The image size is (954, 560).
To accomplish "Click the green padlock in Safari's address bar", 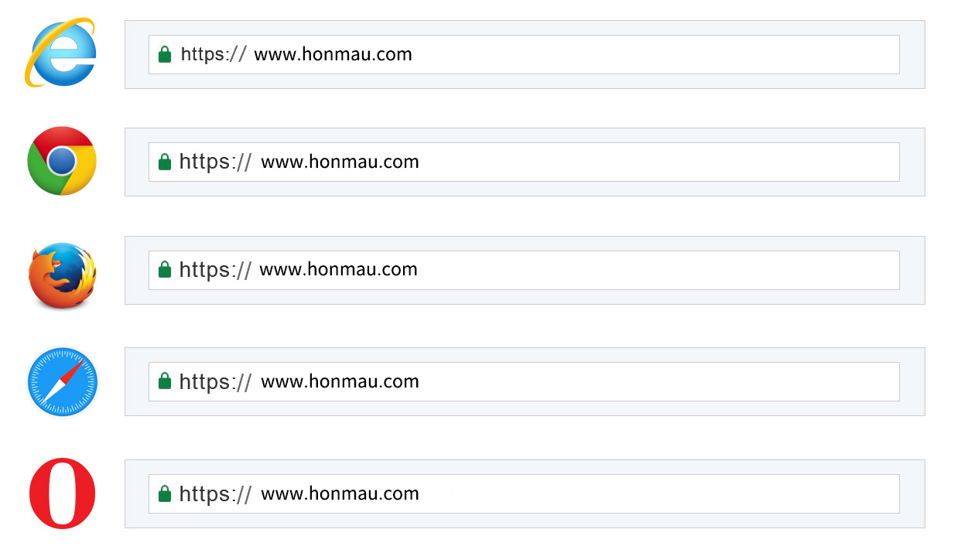I will coord(164,381).
